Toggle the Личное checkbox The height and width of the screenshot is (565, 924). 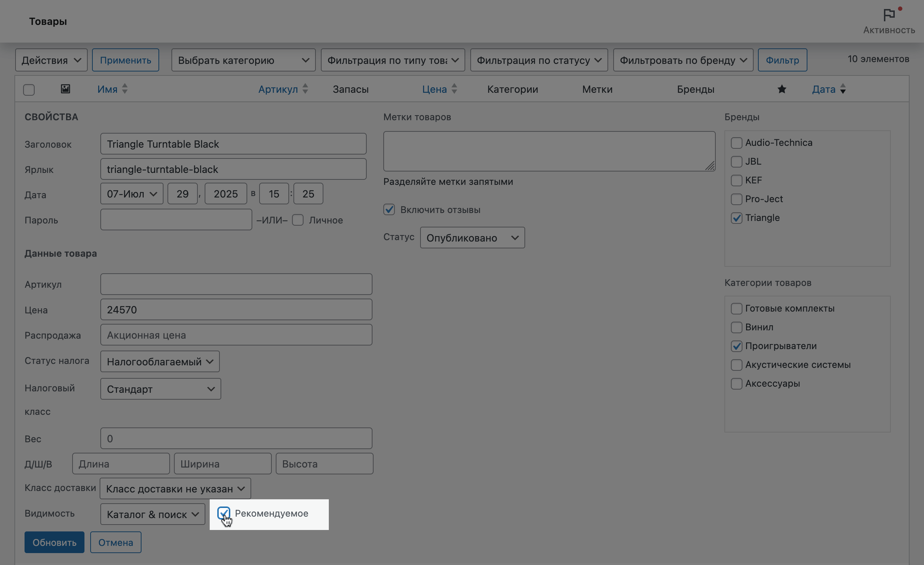pos(298,220)
